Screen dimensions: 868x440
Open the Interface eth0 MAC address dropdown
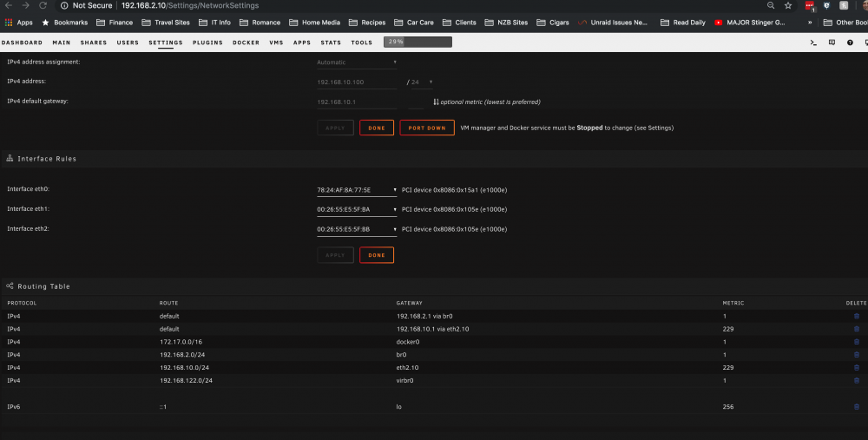[x=357, y=190]
